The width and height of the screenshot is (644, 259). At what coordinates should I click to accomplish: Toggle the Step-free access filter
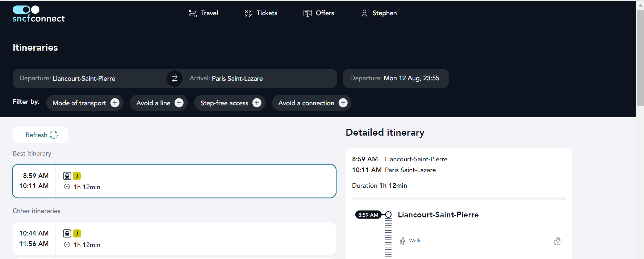(x=230, y=103)
